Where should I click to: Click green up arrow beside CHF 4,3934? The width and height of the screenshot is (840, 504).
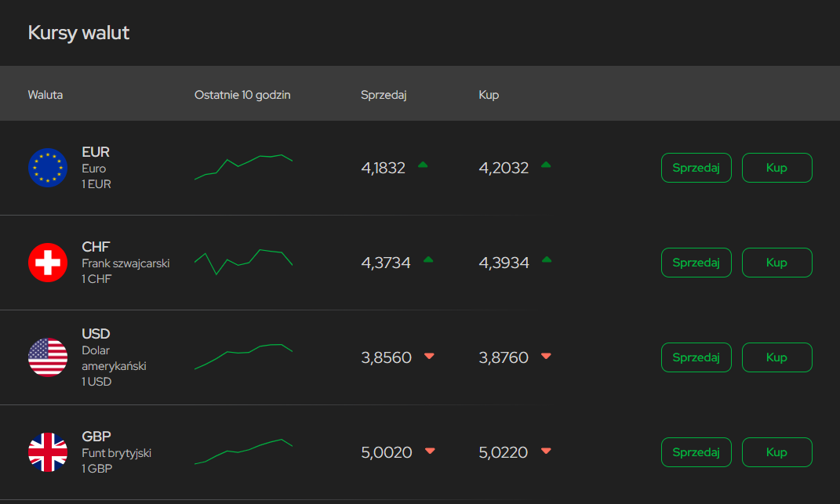pos(547,259)
